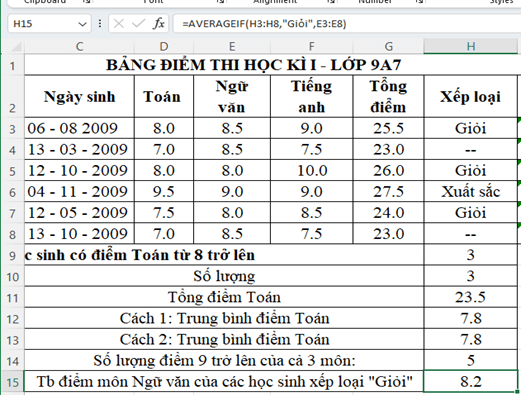Click the "Tb điểm môn Ngữ văn" label cell
The width and height of the screenshot is (521, 395).
[x=224, y=382]
